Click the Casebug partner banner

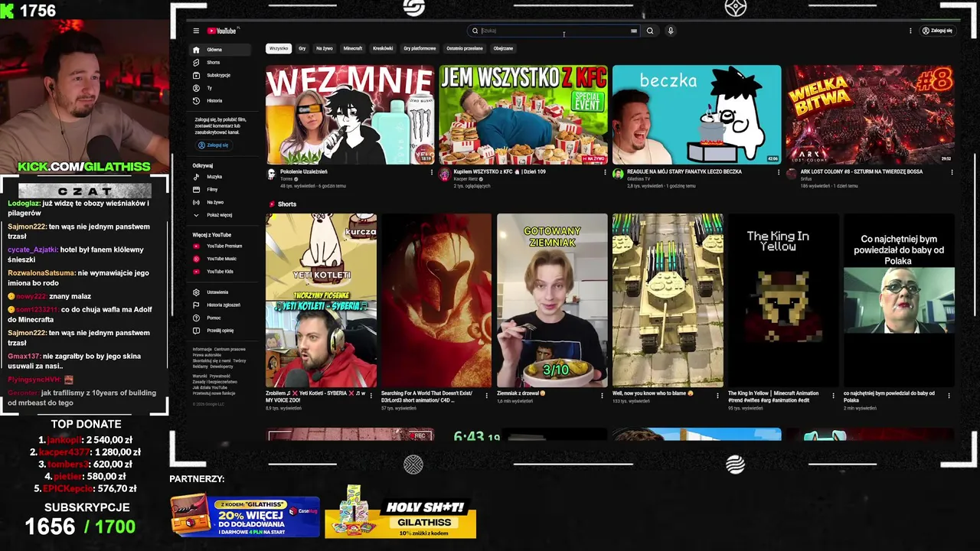pos(245,516)
